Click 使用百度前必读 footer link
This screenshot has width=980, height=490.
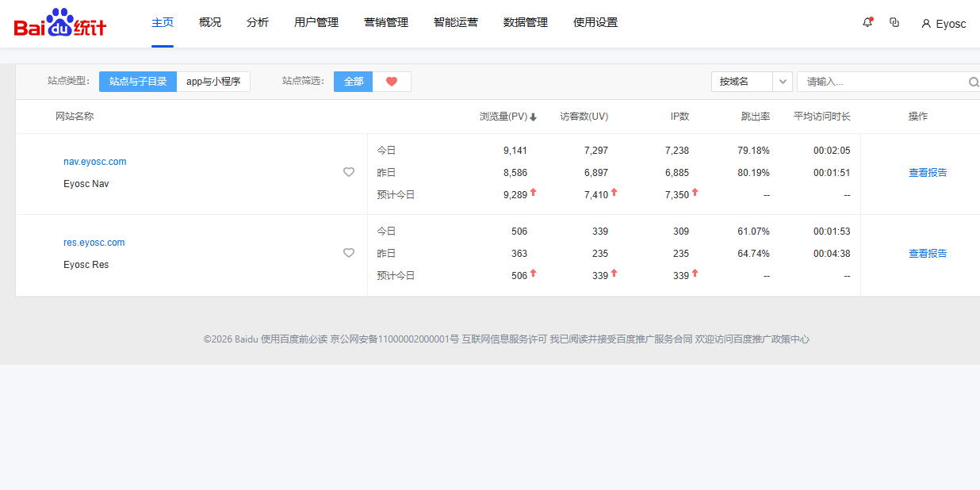coord(294,339)
